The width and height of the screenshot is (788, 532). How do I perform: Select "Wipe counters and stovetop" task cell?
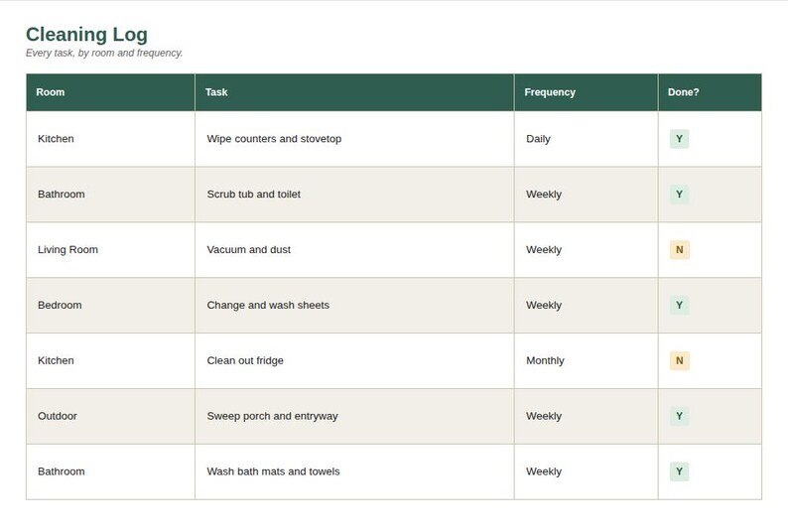[x=354, y=139]
